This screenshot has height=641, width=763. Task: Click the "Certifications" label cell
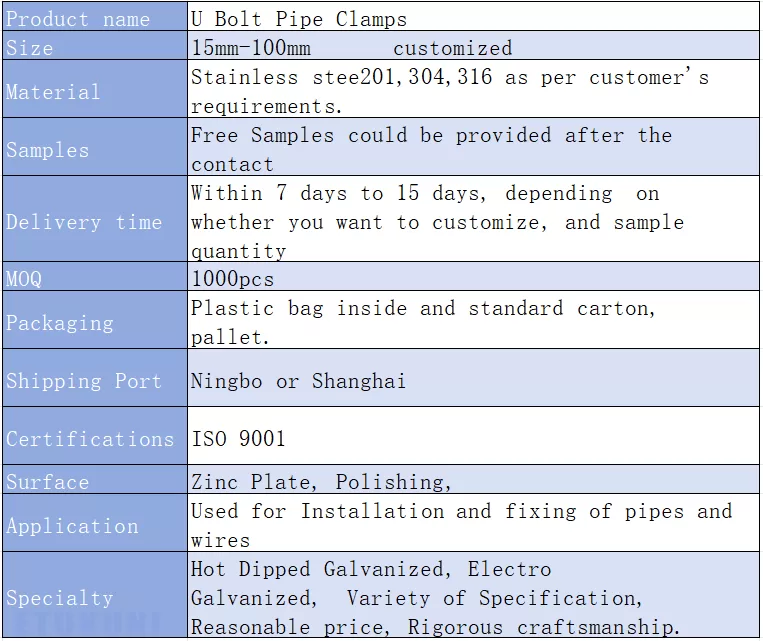[94, 438]
